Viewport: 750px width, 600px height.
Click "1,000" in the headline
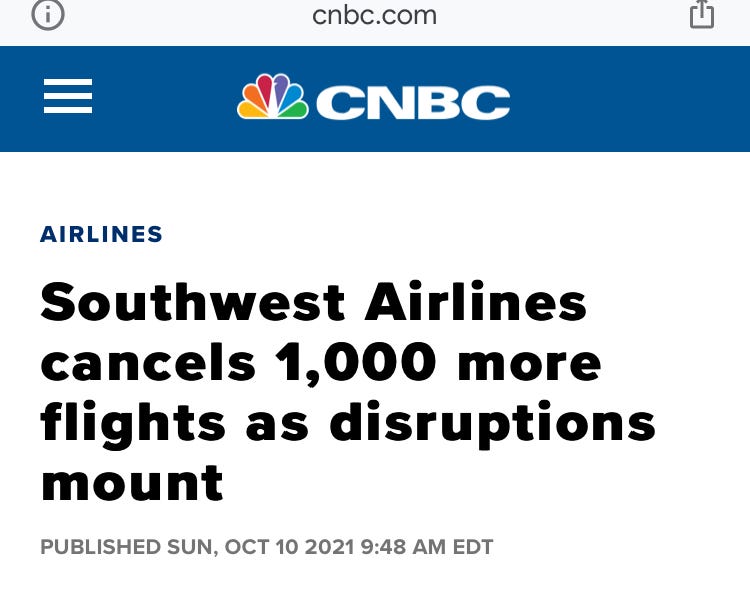click(x=355, y=362)
